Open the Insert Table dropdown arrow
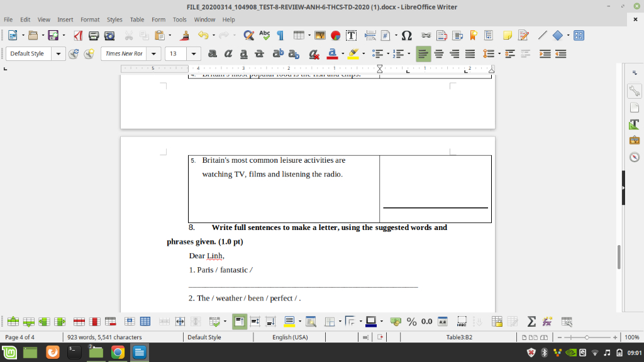Image resolution: width=644 pixels, height=362 pixels. pos(309,36)
